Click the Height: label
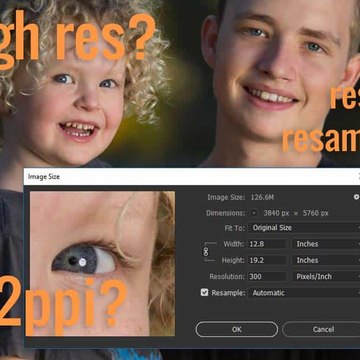 click(233, 260)
